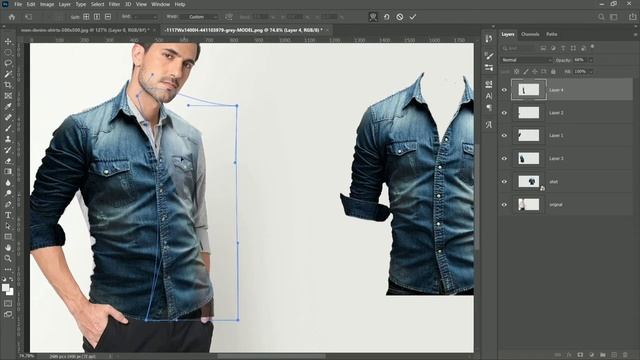Hide Layer 2 with its eye icon

click(504, 113)
